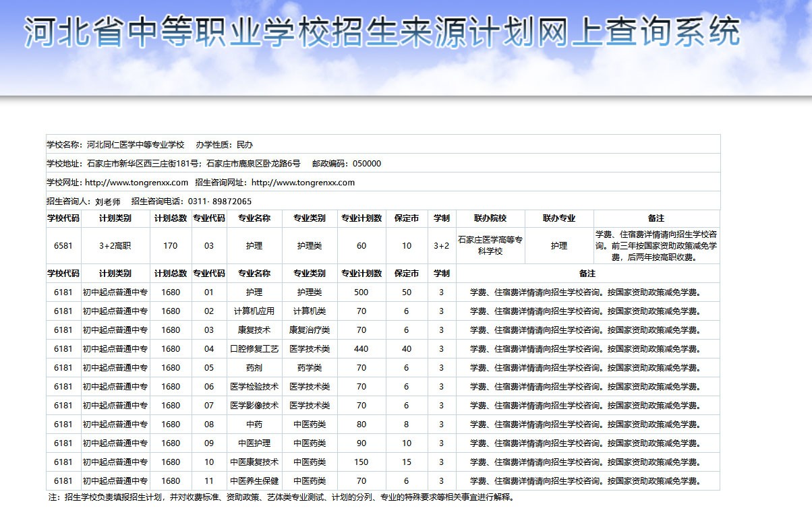Click major code 05 cell
The width and height of the screenshot is (812, 531).
point(209,368)
